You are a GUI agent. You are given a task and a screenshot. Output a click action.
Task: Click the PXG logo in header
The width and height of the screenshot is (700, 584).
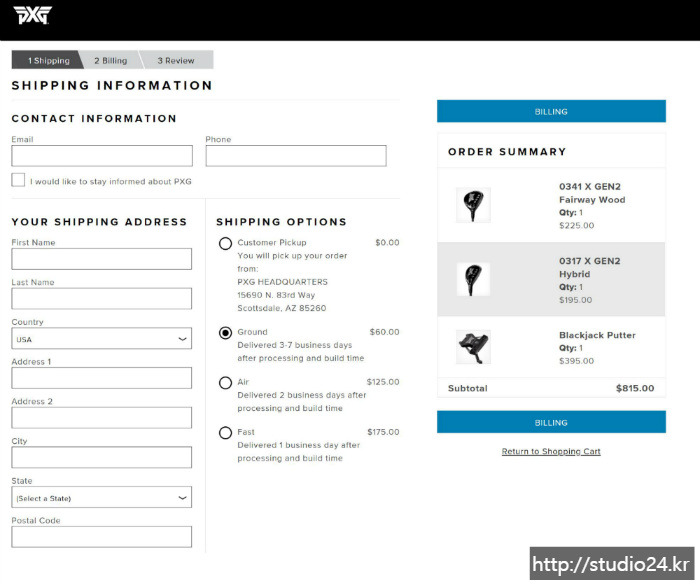[32, 15]
